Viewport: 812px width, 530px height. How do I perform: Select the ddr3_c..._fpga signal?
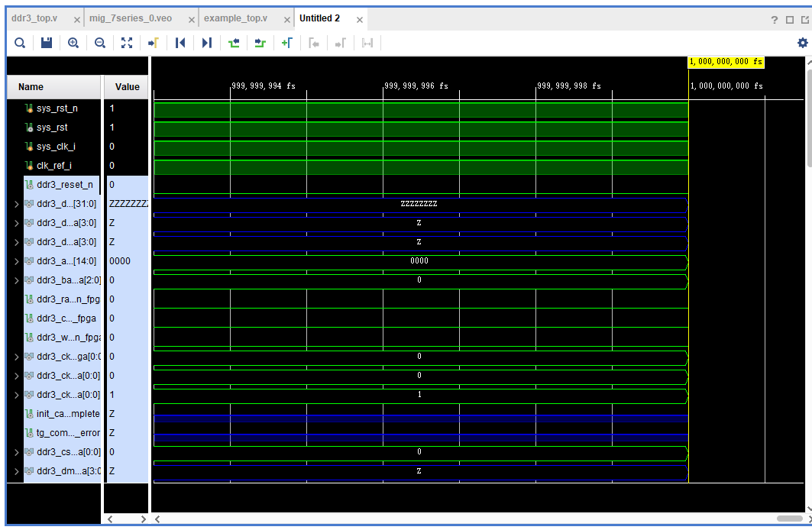pyautogui.click(x=62, y=318)
